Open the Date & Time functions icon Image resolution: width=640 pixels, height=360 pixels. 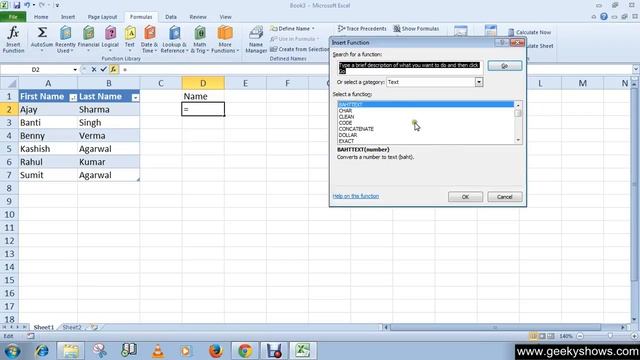149,39
